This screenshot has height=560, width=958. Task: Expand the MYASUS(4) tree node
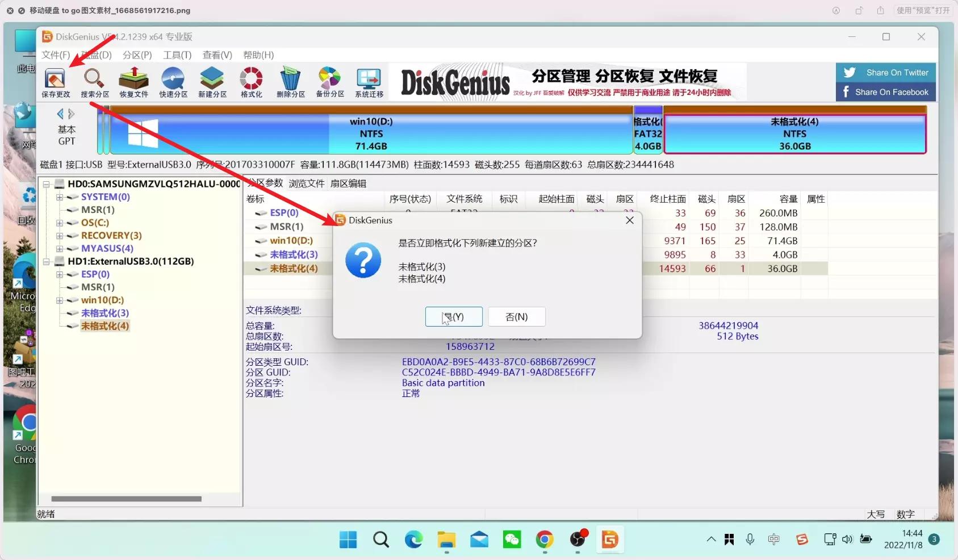click(60, 248)
